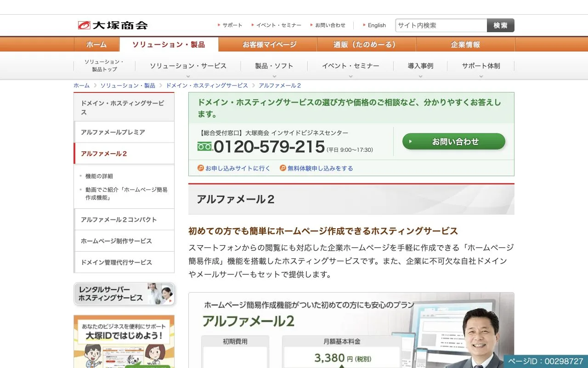Click the アルファメール2 plan banner image
588x368 pixels.
coord(351,330)
